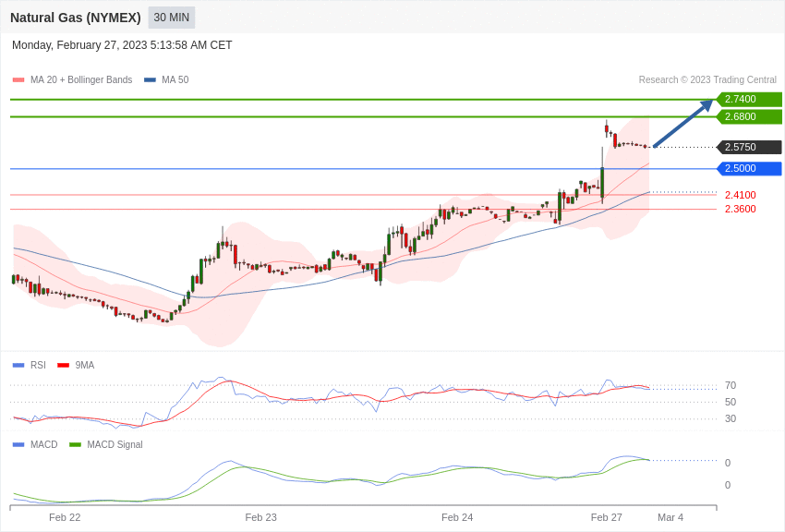Click the 2.3600 support level label
This screenshot has width=785, height=532.
coord(740,209)
